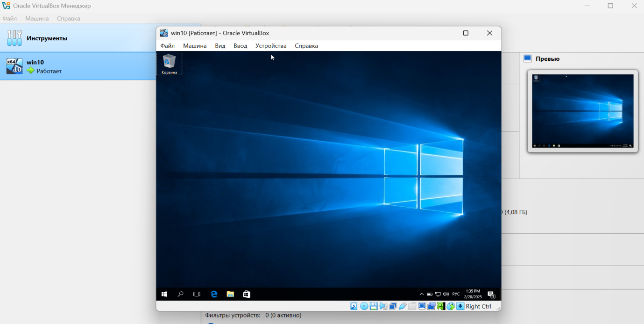Click the VirtualBox Manager title bar logo icon
The width and height of the screenshot is (644, 324).
[6, 6]
